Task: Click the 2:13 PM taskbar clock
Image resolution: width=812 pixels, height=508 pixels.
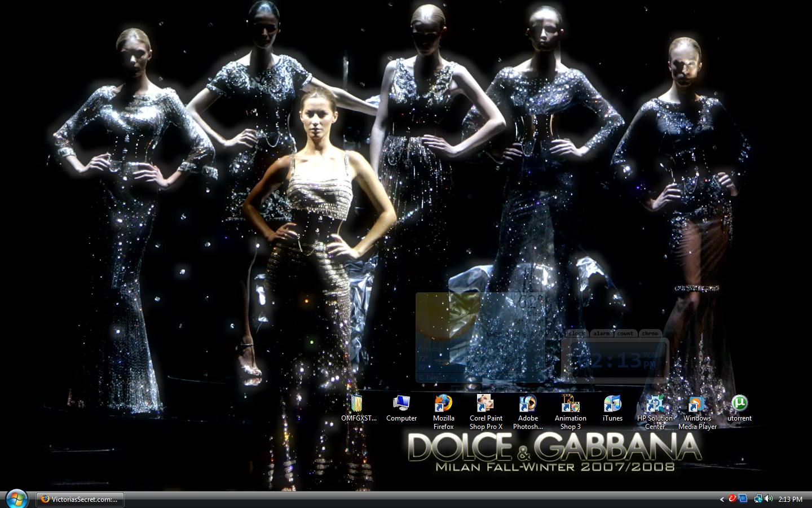Action: tap(790, 499)
